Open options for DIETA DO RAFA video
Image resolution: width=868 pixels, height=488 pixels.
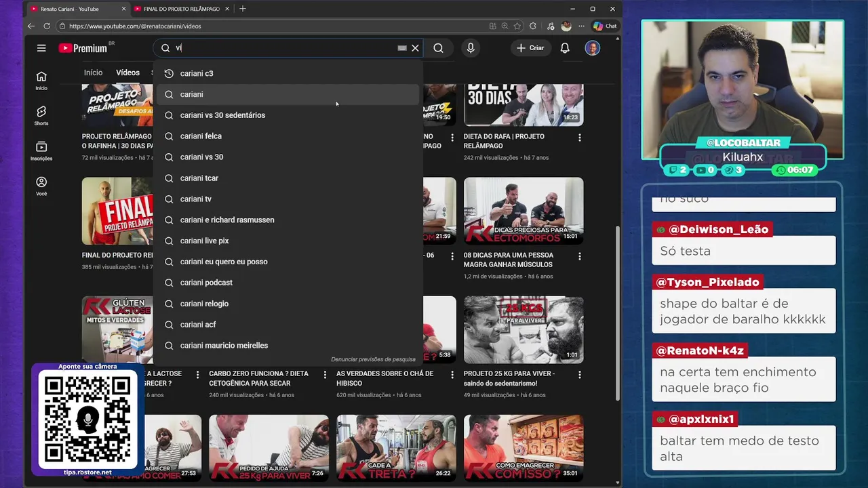579,138
